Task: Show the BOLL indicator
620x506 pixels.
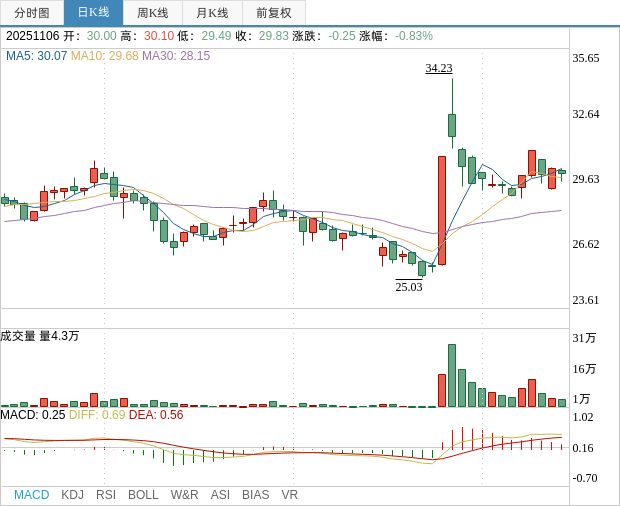Action: coord(143,495)
